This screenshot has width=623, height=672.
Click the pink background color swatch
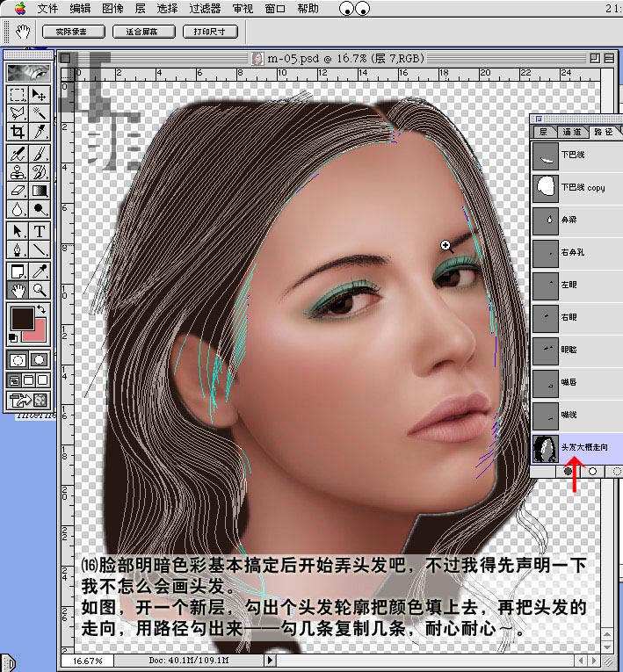click(35, 331)
